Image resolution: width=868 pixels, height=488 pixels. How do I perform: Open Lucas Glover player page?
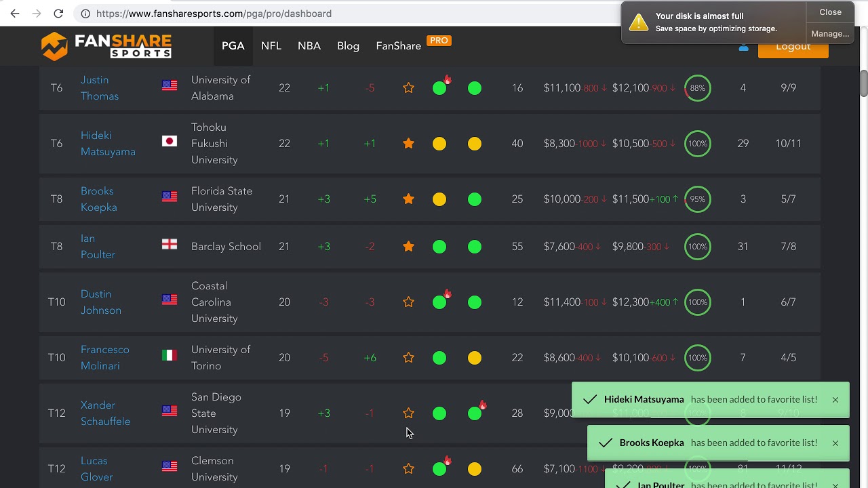(97, 468)
